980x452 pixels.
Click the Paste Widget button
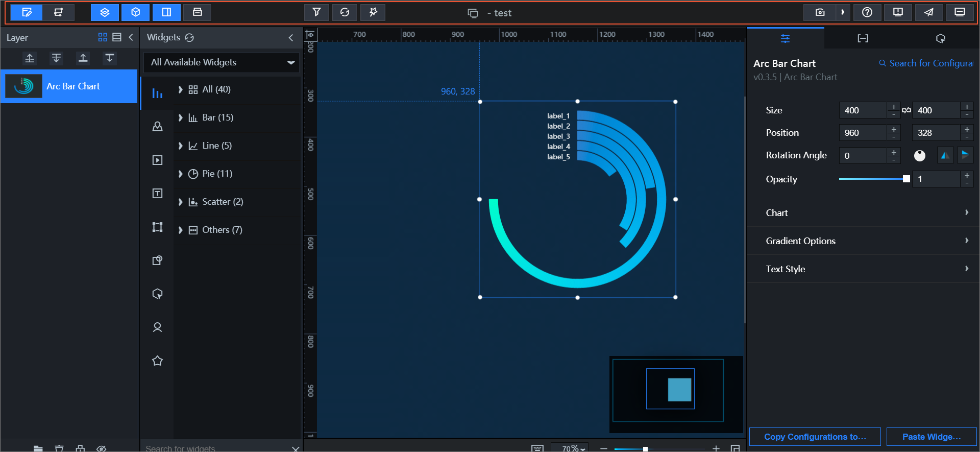931,437
